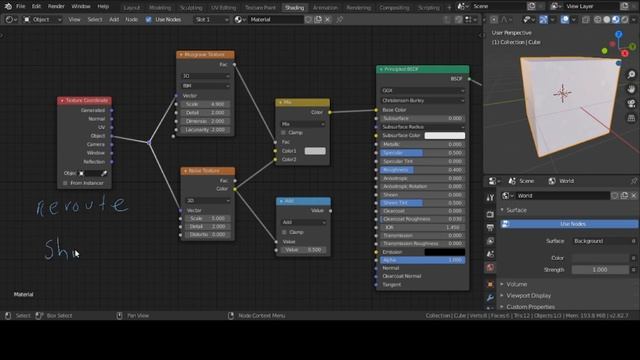Click the pin icon in node editor header
This screenshot has height=360, width=640.
pyautogui.click(x=340, y=20)
